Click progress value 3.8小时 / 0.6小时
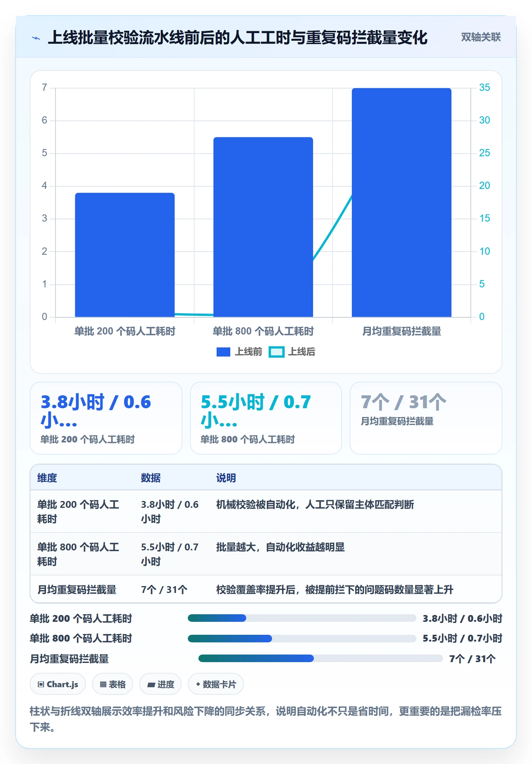The height and width of the screenshot is (764, 532). [x=462, y=618]
